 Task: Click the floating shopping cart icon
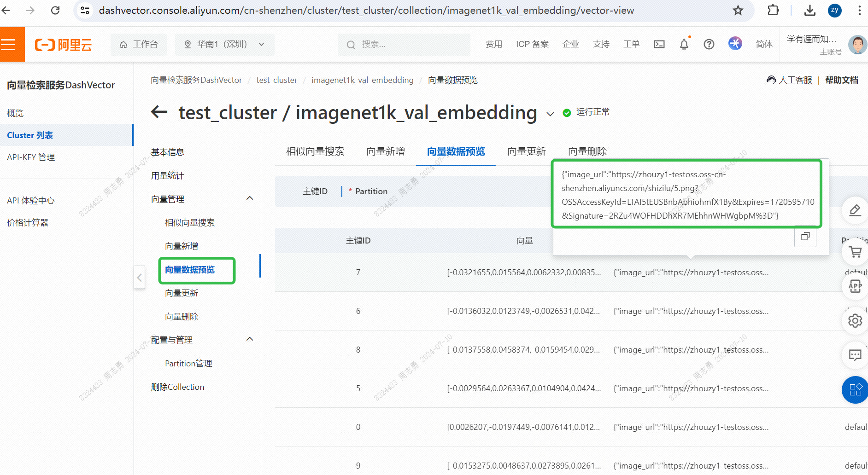pyautogui.click(x=855, y=252)
